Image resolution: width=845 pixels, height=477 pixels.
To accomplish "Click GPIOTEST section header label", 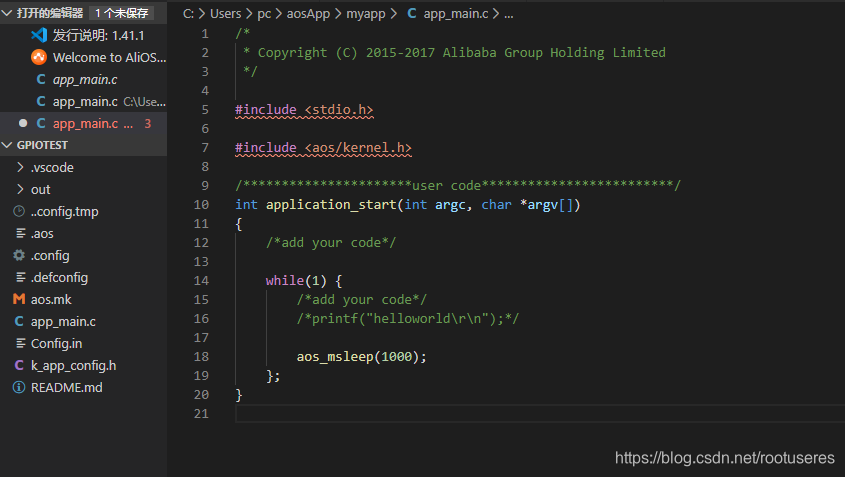I will coord(42,145).
